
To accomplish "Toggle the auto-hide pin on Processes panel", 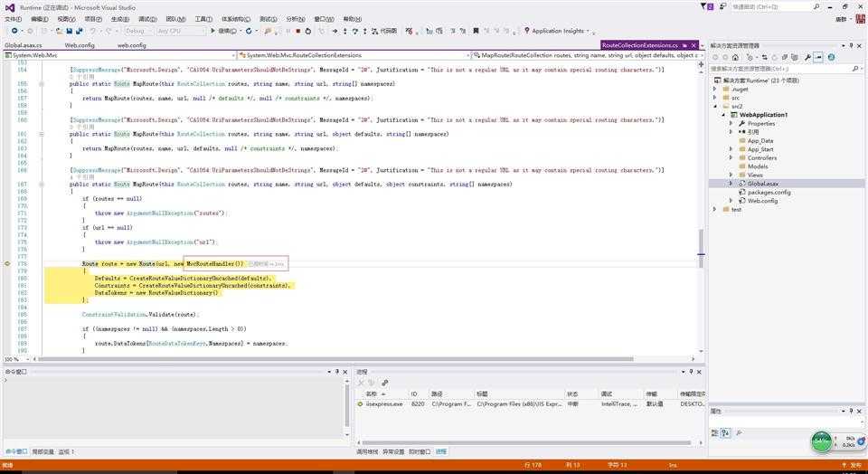I will [x=691, y=372].
